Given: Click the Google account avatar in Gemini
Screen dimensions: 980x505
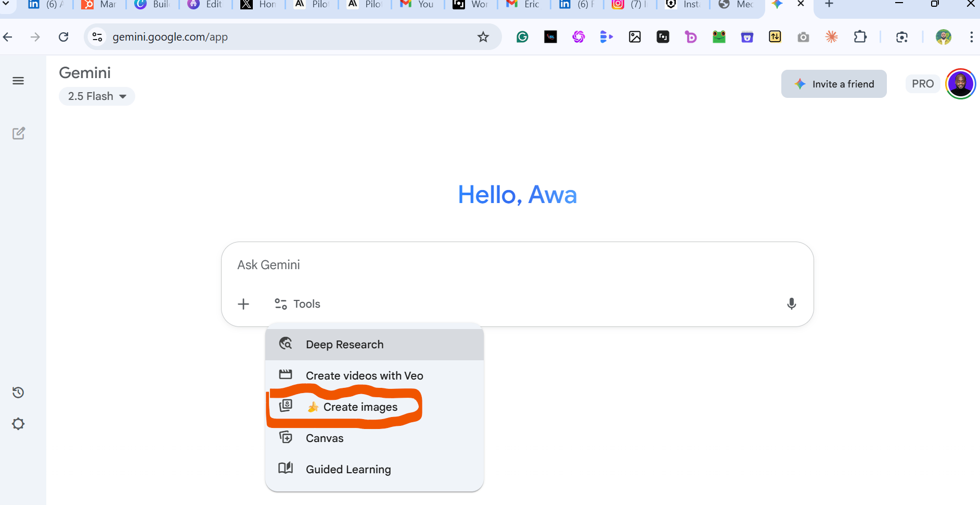Looking at the screenshot, I should coord(960,84).
